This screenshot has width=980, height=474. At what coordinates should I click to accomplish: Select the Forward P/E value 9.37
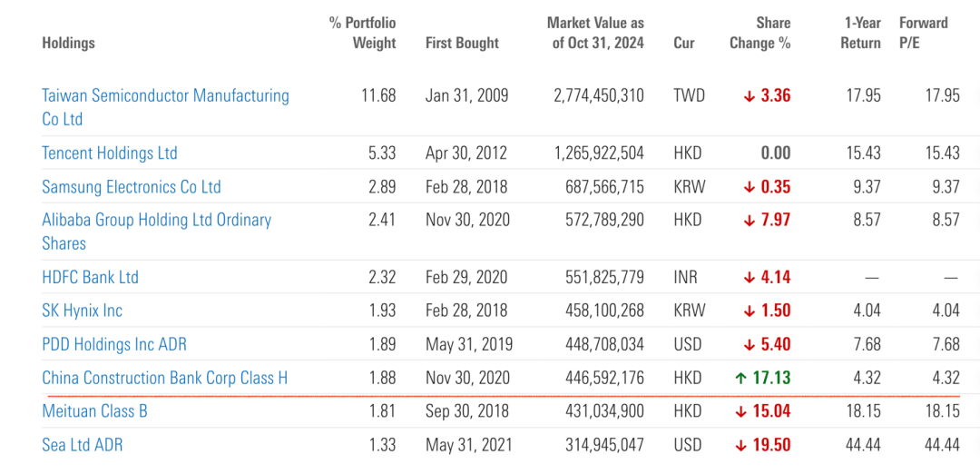pos(946,186)
